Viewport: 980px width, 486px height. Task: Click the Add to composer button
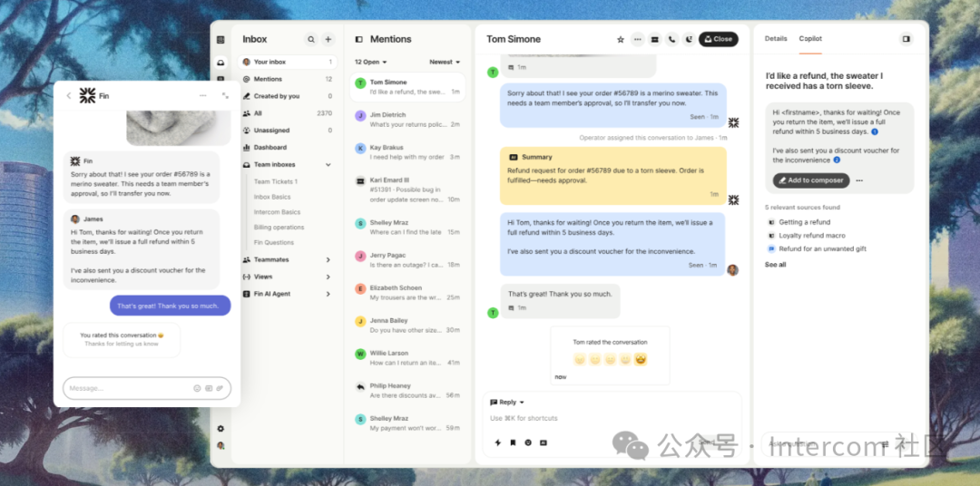point(811,180)
